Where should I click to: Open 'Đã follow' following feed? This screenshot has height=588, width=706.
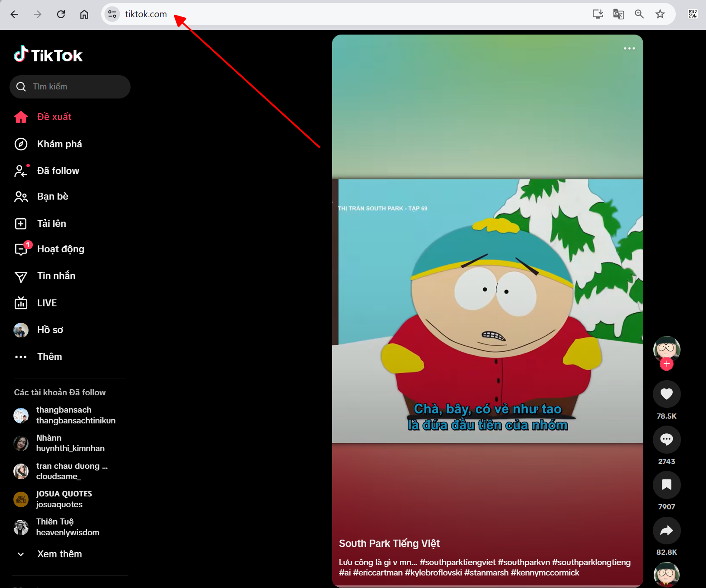(58, 171)
